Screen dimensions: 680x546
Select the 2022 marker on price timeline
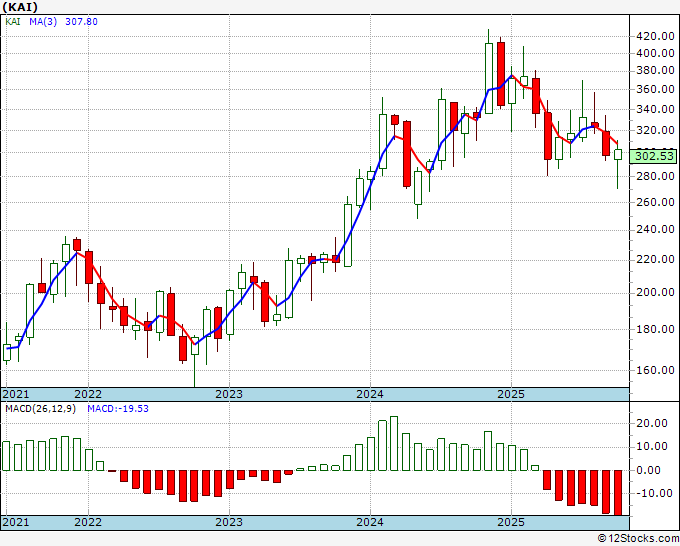click(x=88, y=394)
